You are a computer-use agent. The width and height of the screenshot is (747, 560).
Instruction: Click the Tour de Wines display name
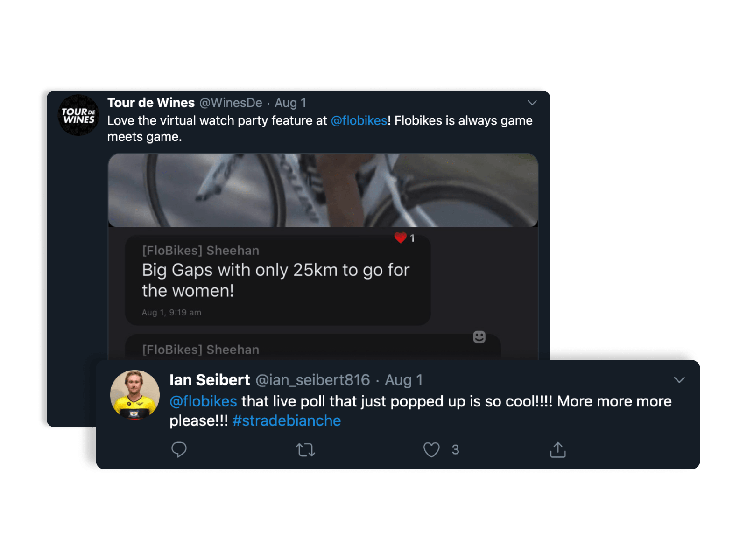point(151,103)
